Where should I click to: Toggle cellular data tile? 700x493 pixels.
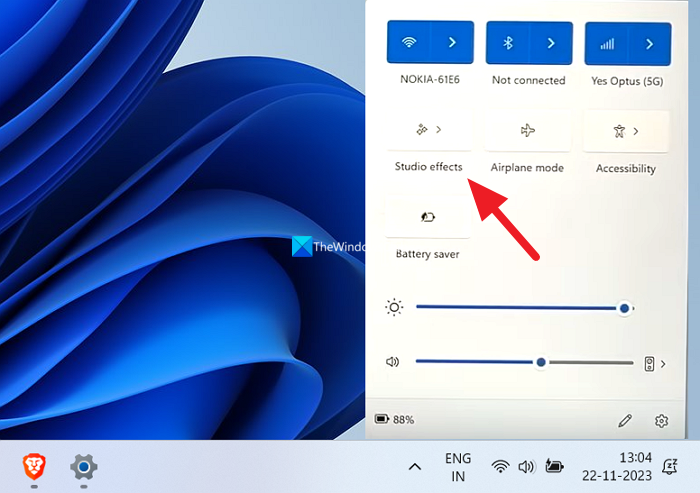tap(607, 44)
